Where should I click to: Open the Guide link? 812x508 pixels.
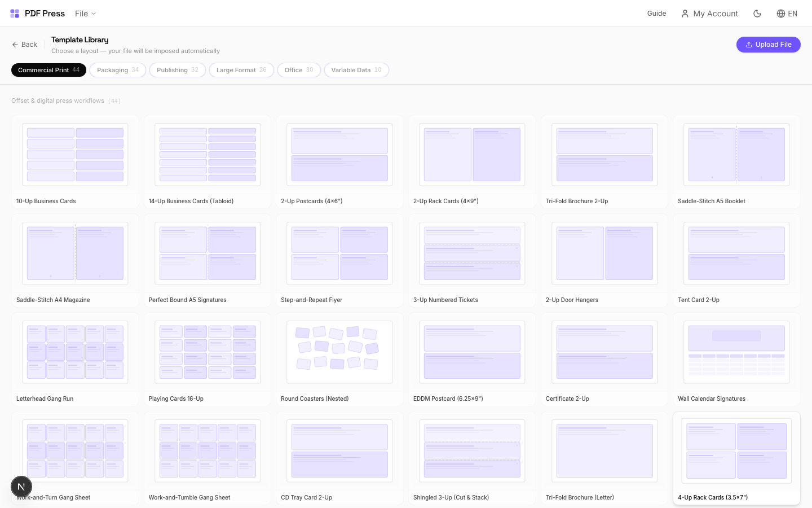coord(656,13)
